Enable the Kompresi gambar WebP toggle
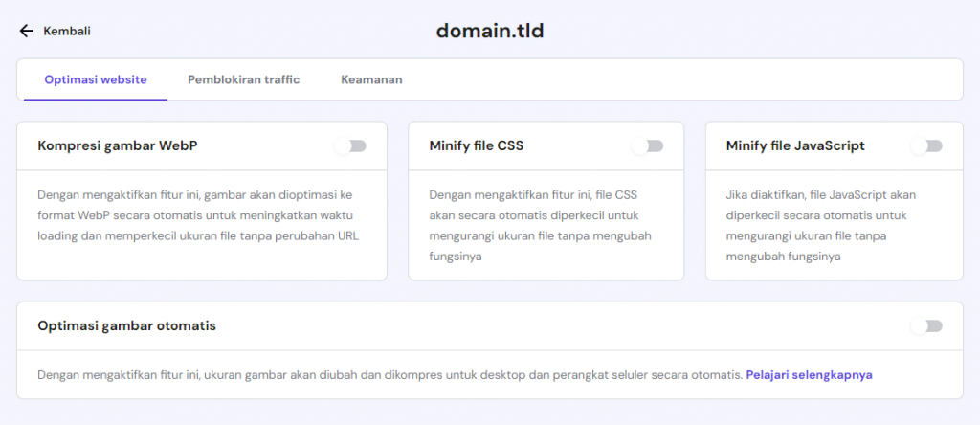Image resolution: width=980 pixels, height=425 pixels. tap(351, 146)
